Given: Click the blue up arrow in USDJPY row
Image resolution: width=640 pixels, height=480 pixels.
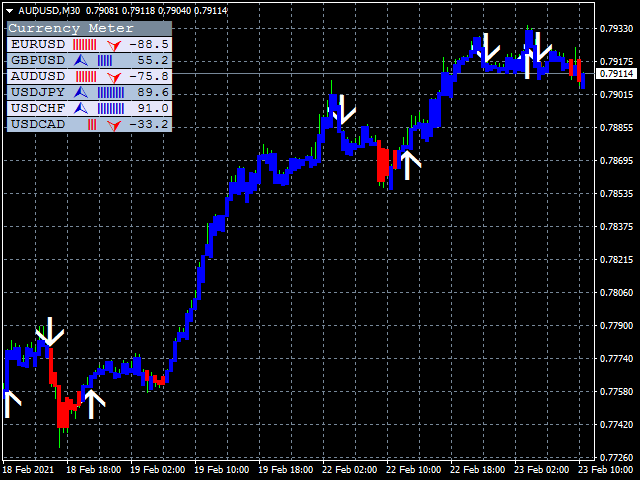Looking at the screenshot, I should click(x=81, y=93).
